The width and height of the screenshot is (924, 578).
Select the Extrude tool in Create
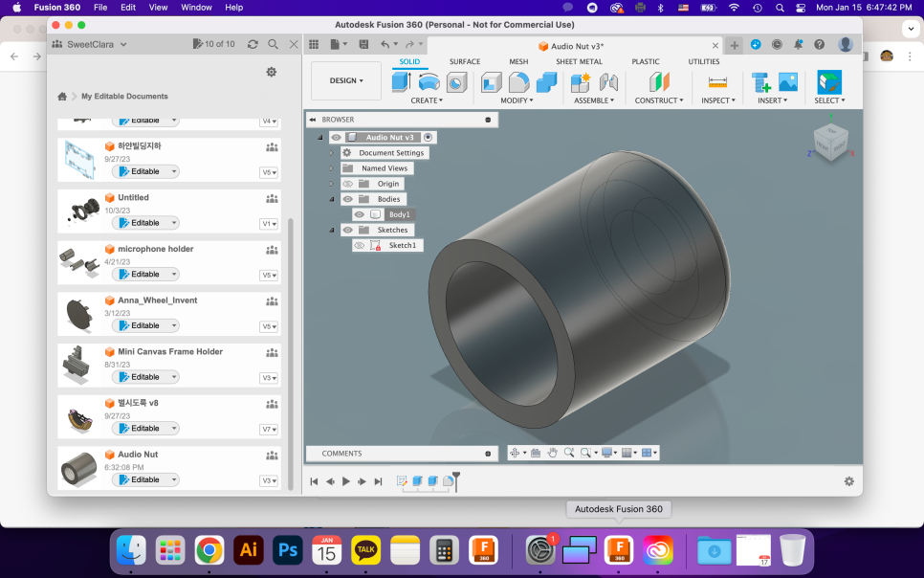[402, 82]
